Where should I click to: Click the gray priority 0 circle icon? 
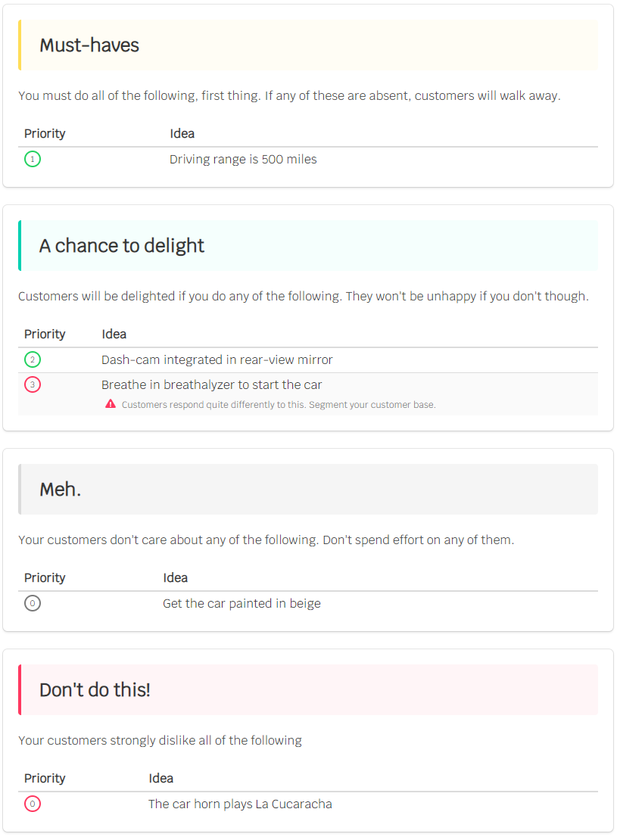click(x=32, y=603)
